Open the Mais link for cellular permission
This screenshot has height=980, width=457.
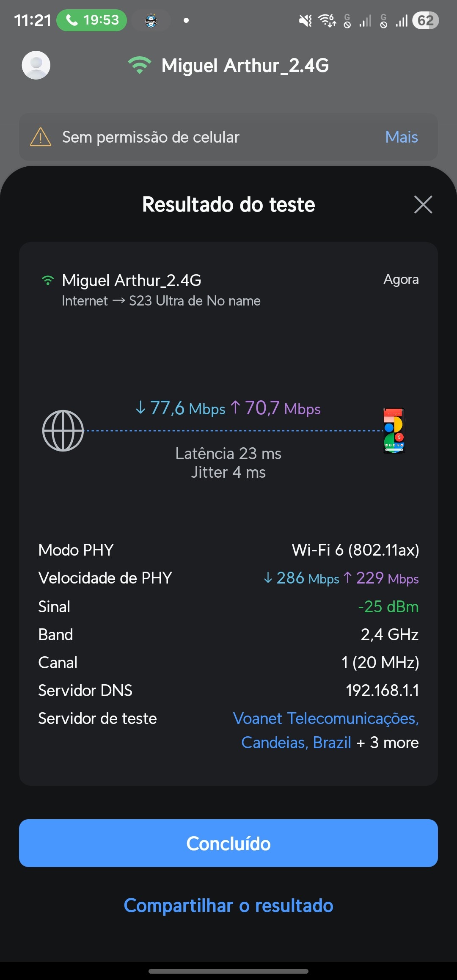[401, 137]
